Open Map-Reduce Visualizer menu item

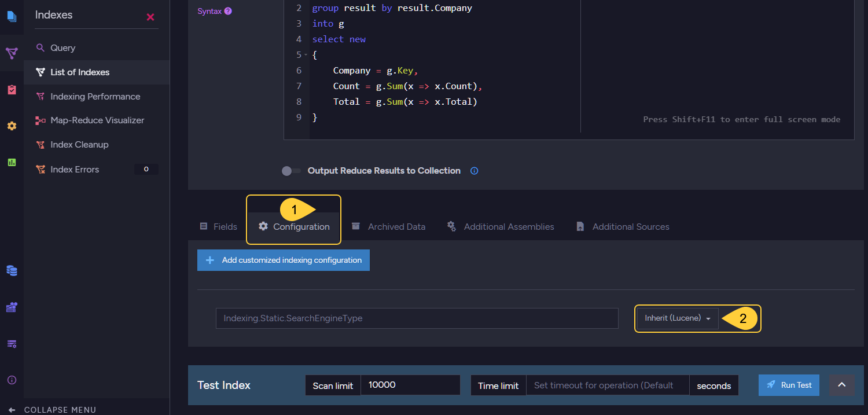point(97,120)
